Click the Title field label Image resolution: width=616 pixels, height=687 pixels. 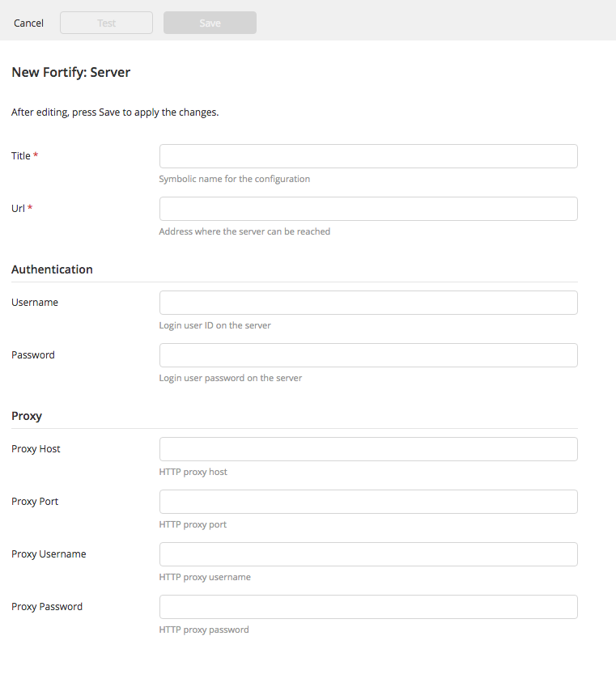[x=19, y=155]
